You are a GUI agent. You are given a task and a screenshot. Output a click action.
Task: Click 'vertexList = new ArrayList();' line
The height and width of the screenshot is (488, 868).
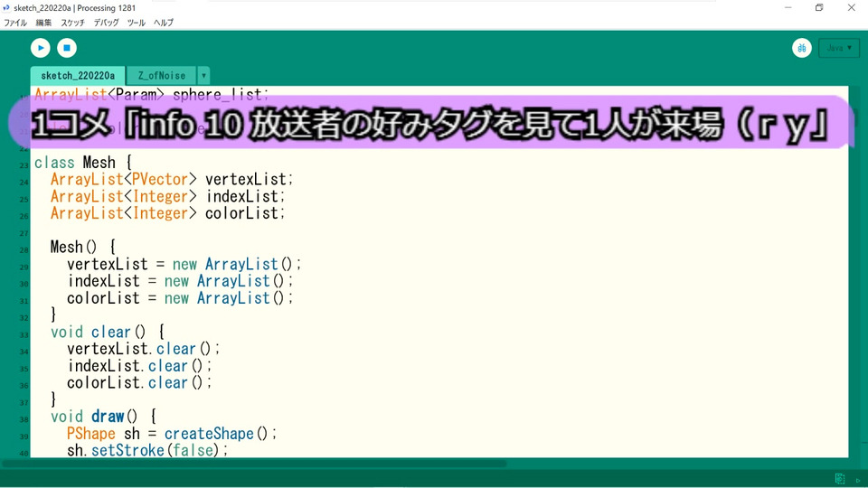click(184, 265)
